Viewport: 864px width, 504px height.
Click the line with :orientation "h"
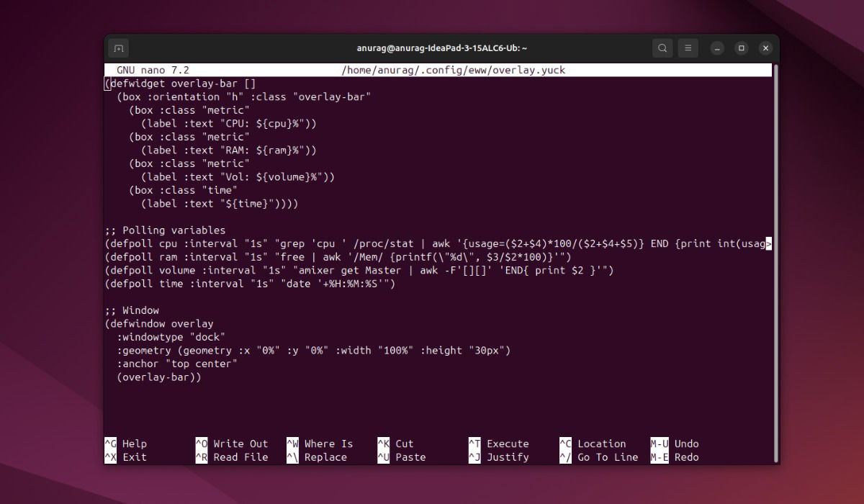pyautogui.click(x=244, y=96)
